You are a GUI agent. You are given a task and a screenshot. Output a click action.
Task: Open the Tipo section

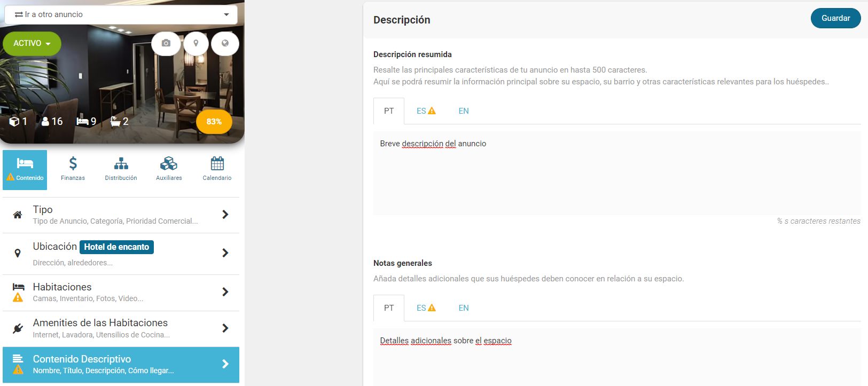pos(121,215)
